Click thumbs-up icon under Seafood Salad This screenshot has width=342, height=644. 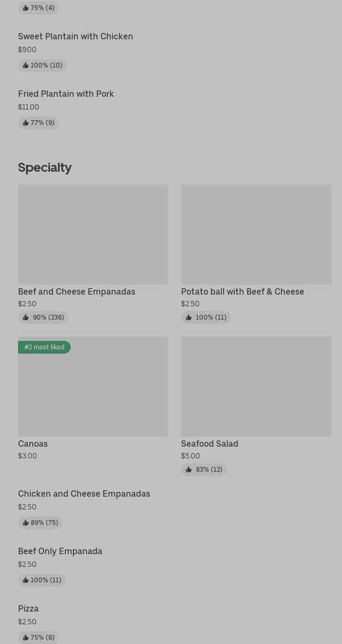pos(189,470)
